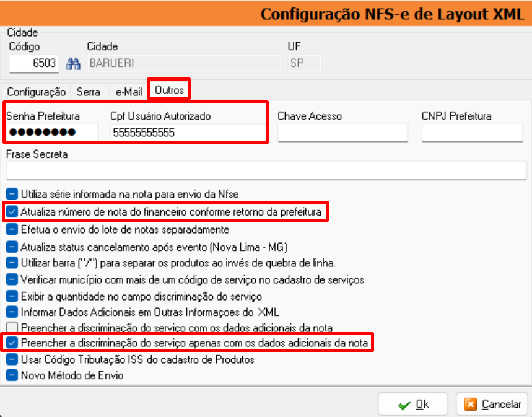
Task: Click the Ok button
Action: tap(413, 404)
